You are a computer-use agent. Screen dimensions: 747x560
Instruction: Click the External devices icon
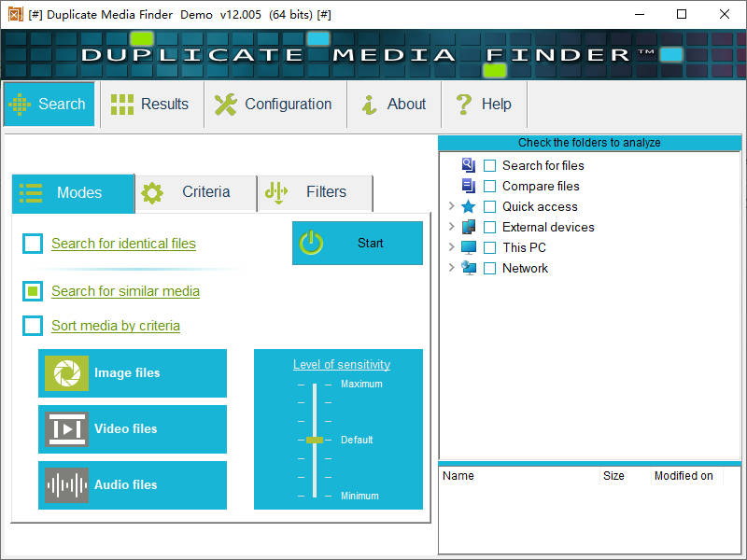click(469, 227)
